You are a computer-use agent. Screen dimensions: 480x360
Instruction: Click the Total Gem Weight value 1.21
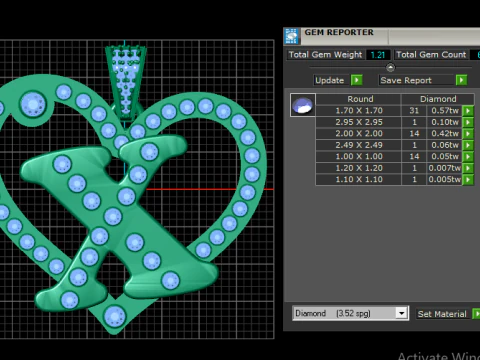click(x=378, y=55)
